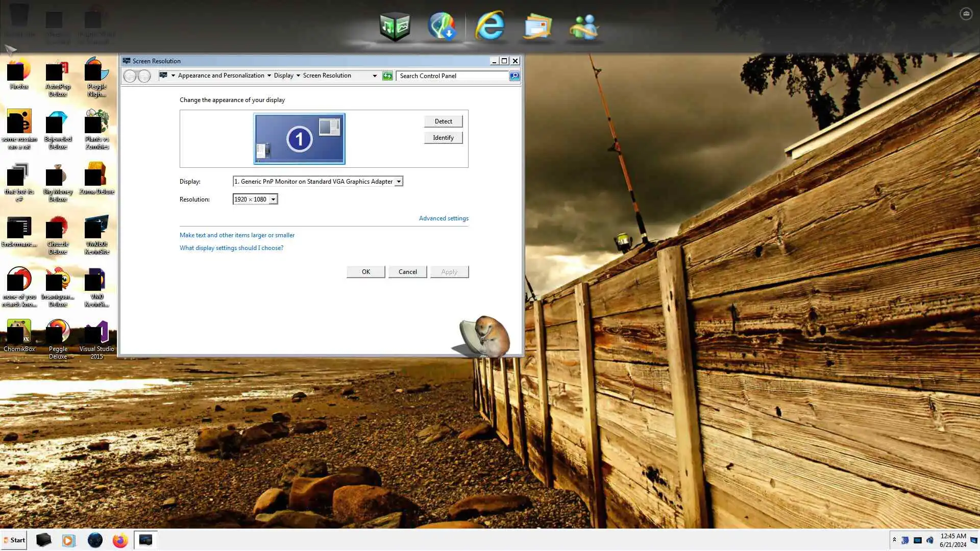This screenshot has height=551, width=980.
Task: Show hidden tray icons with the chevron
Action: (894, 540)
